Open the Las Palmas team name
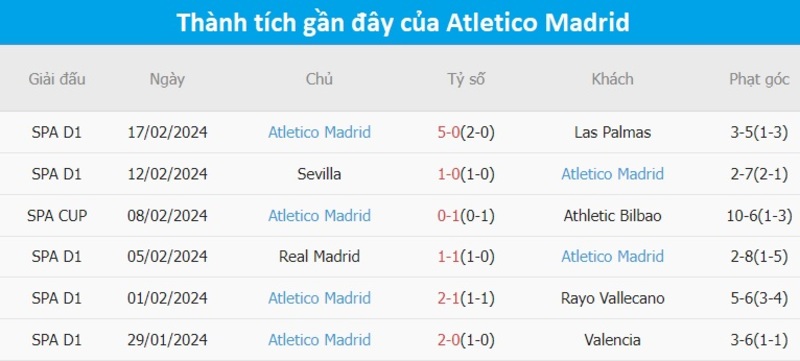 [612, 133]
